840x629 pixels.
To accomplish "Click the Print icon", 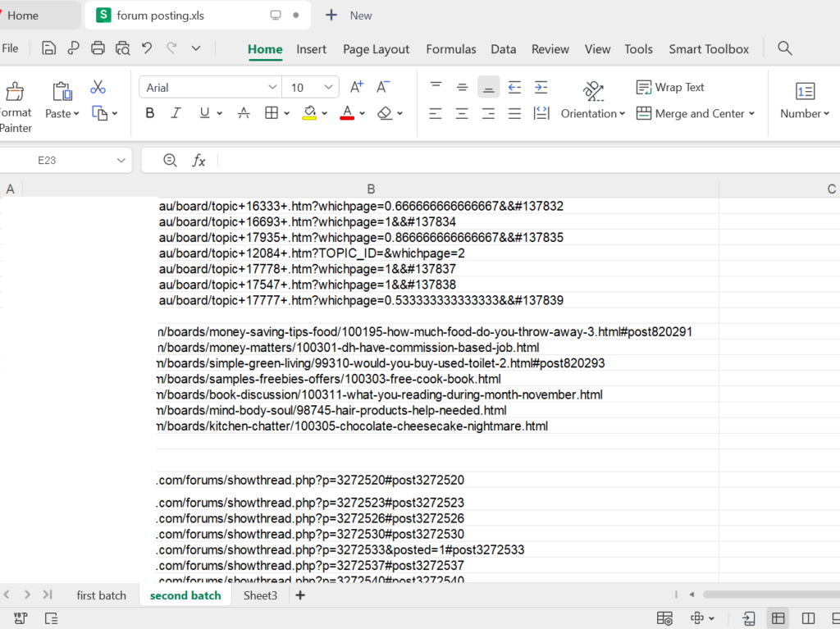I will point(98,48).
